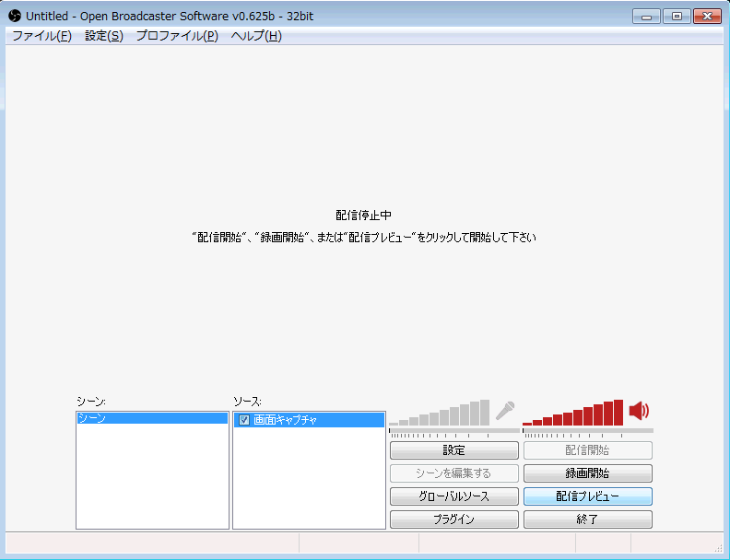Mute the microphone via mic icon

[x=505, y=411]
